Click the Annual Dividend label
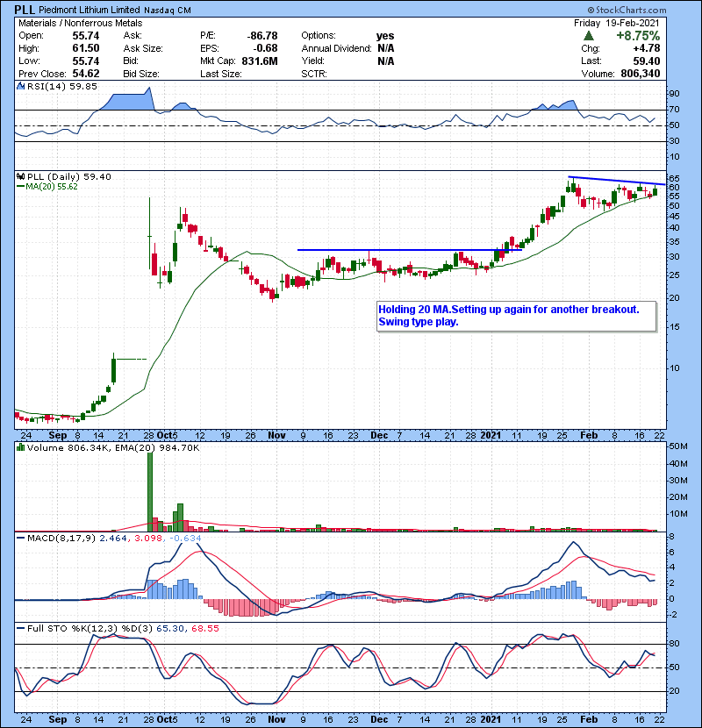Screen dimensions: 702x728 [336, 48]
